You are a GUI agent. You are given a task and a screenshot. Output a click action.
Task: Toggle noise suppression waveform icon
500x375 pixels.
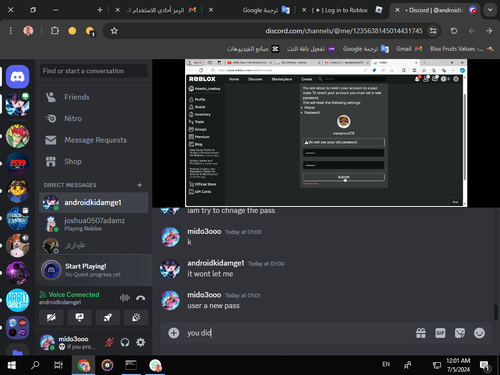(x=125, y=298)
